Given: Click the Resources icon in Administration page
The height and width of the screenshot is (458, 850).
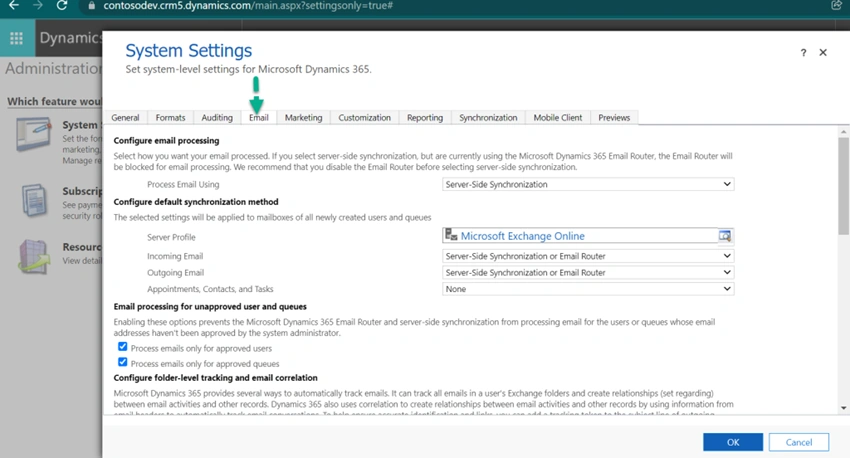Looking at the screenshot, I should [34, 256].
